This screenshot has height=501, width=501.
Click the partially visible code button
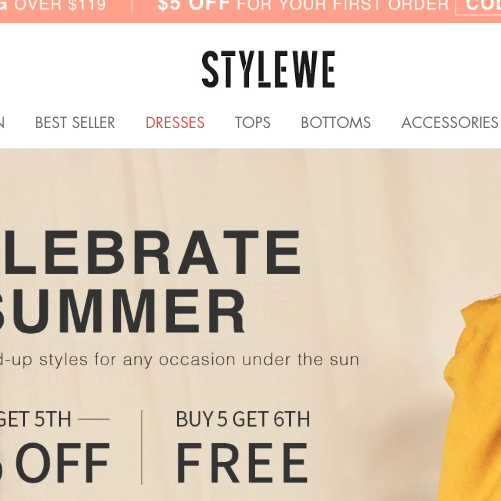pos(478,7)
